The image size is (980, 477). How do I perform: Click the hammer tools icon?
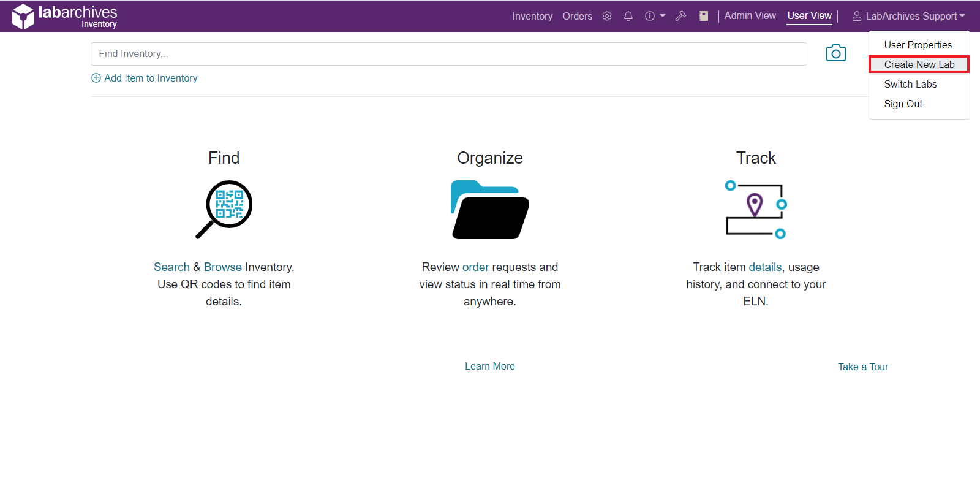[680, 17]
